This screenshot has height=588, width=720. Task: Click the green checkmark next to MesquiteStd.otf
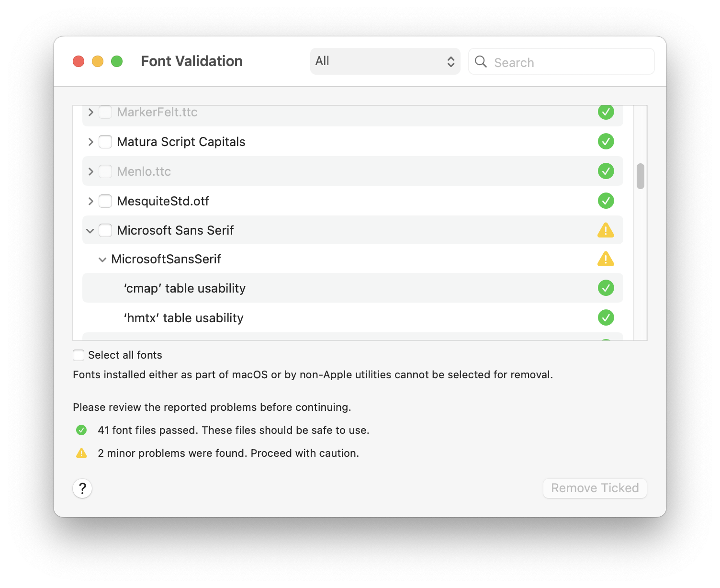[x=606, y=201]
